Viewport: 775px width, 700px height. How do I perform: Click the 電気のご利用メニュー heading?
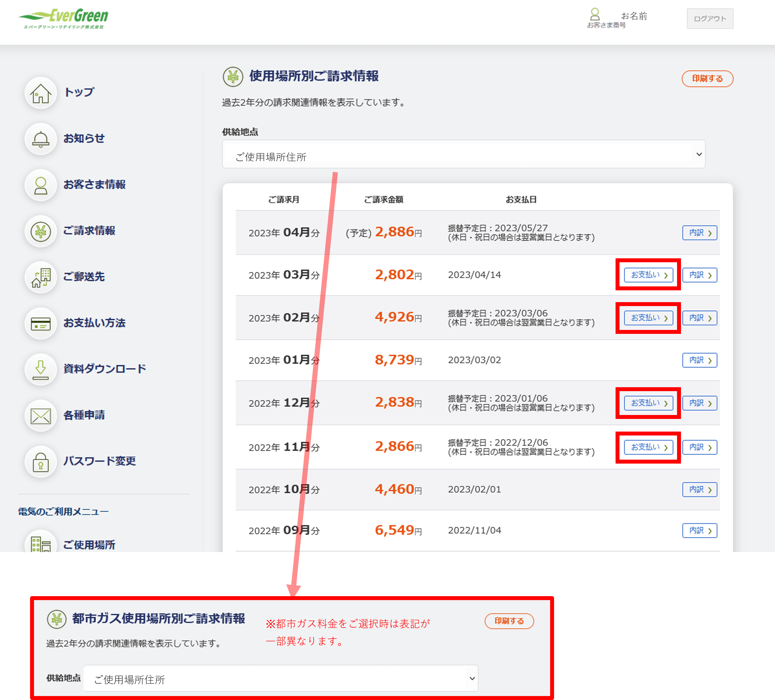[x=63, y=512]
